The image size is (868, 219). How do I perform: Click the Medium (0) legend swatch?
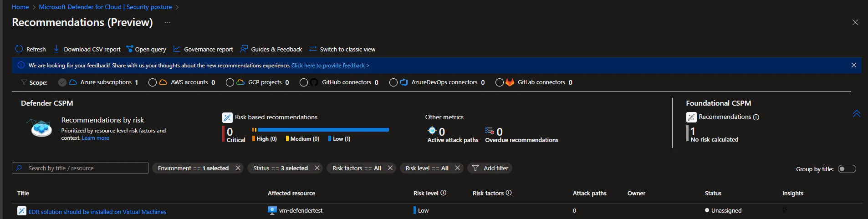click(x=287, y=138)
